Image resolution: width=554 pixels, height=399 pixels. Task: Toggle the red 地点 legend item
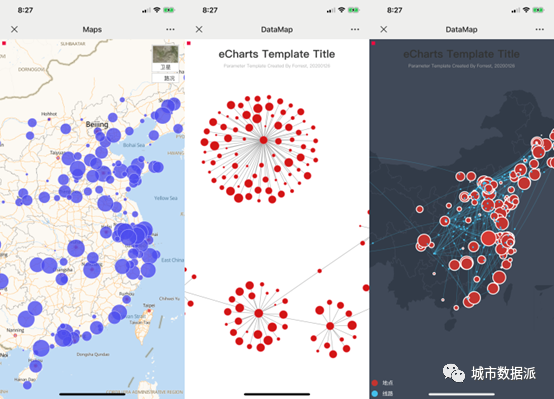(x=383, y=383)
